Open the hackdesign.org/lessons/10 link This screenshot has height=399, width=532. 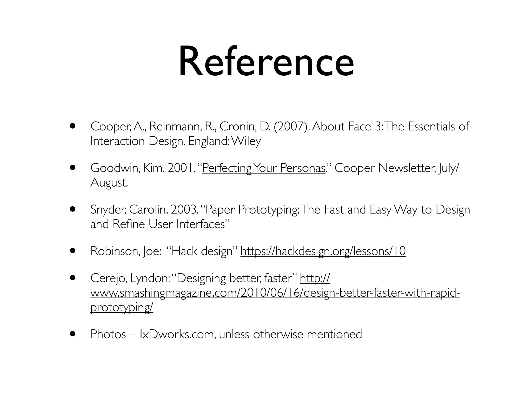coord(323,251)
